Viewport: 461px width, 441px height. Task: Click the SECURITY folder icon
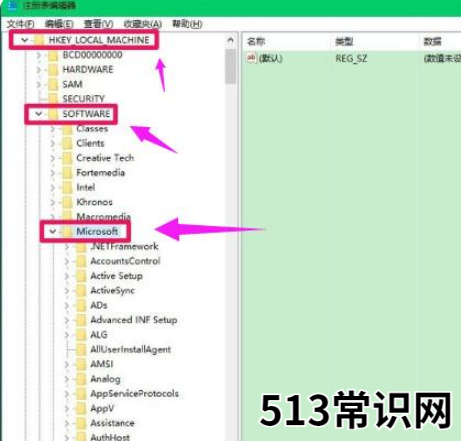click(53, 99)
